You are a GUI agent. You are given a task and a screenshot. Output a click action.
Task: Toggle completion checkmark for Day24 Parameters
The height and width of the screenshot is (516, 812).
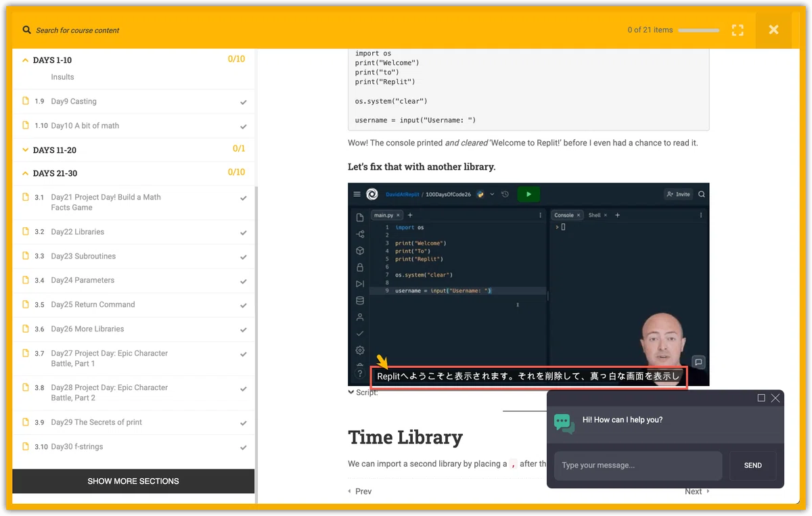244,281
